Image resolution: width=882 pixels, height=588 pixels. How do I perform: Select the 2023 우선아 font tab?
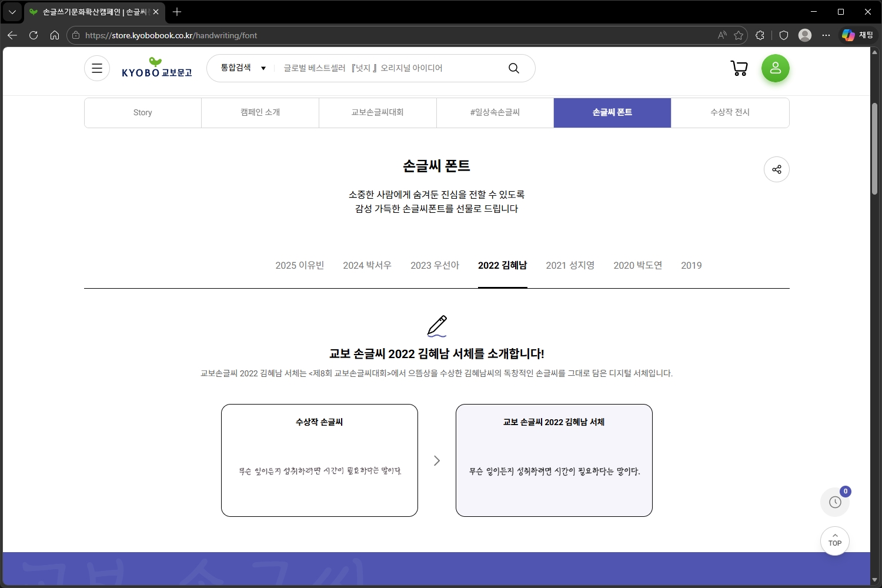[x=435, y=266]
